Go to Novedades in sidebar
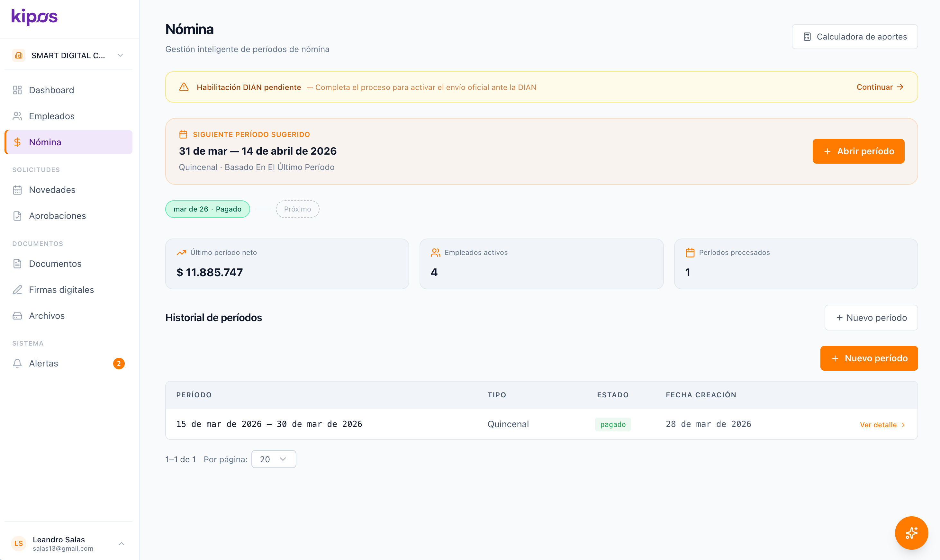 coord(52,190)
